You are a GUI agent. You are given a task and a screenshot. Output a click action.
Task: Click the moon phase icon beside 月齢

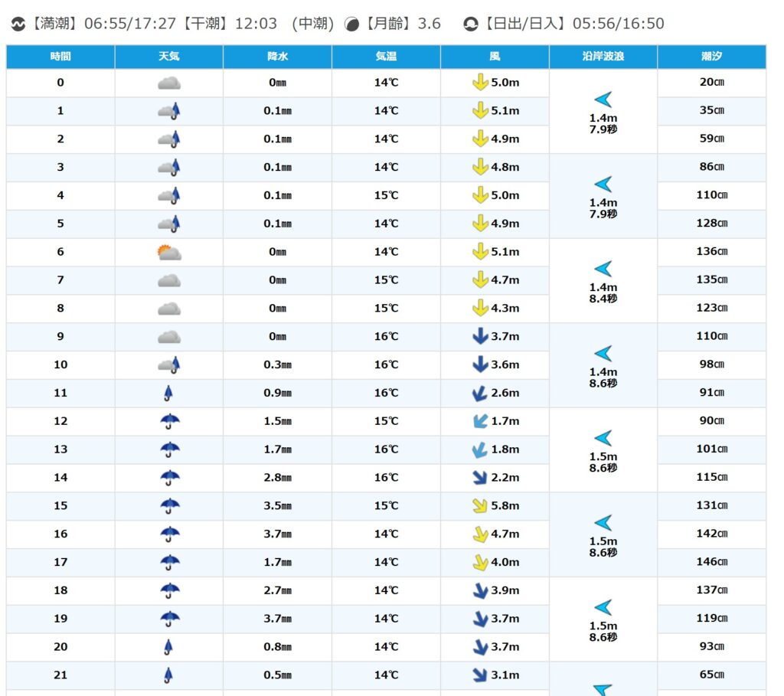(352, 24)
